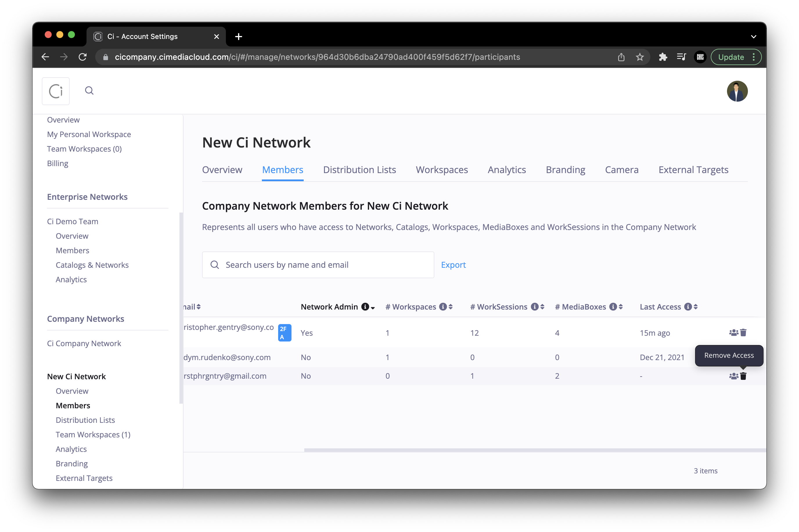Image resolution: width=799 pixels, height=532 pixels.
Task: Sort table by Last Access arrows
Action: click(696, 307)
